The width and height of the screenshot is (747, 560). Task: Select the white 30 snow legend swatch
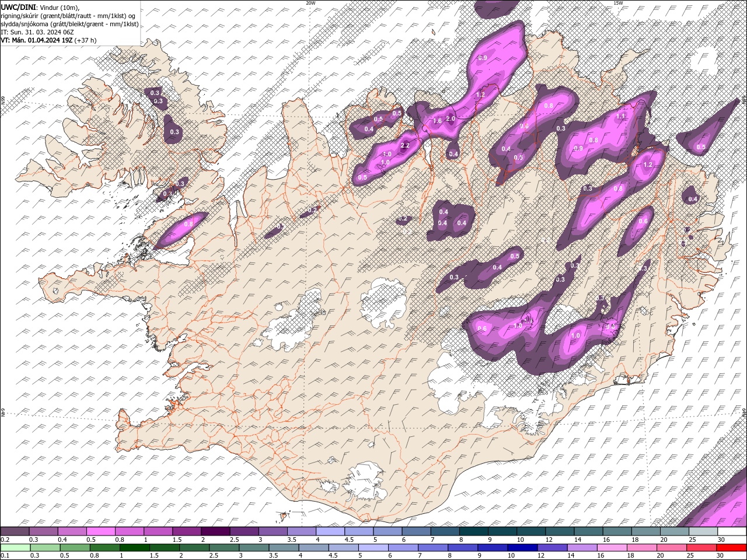[x=731, y=531]
